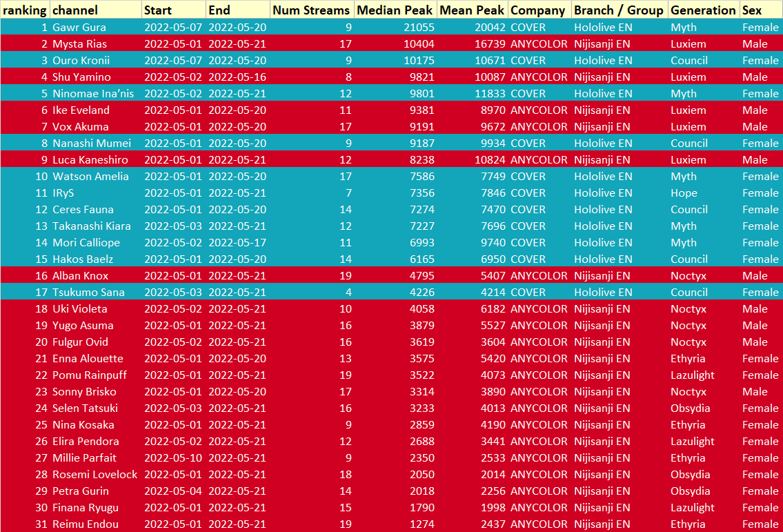Select the 'Hakos Baelz' cell

95,259
